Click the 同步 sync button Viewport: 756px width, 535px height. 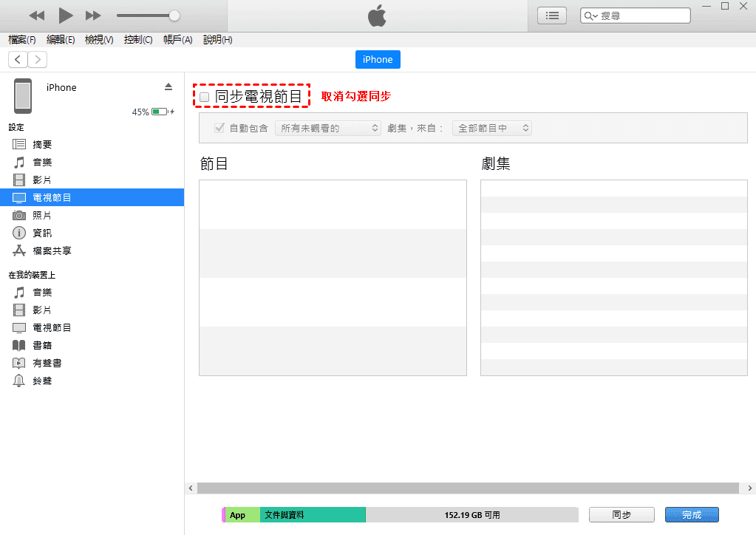[x=621, y=515]
